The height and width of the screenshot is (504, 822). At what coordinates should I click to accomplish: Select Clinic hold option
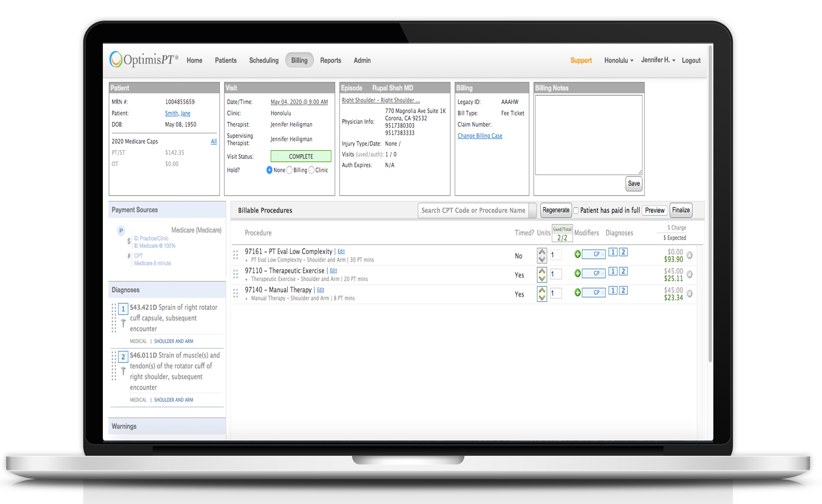coord(311,170)
